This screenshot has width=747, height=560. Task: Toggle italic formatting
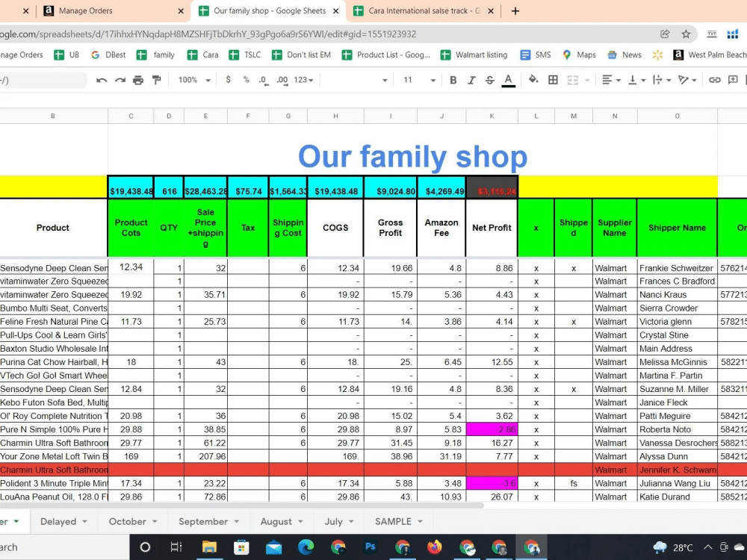471,80
